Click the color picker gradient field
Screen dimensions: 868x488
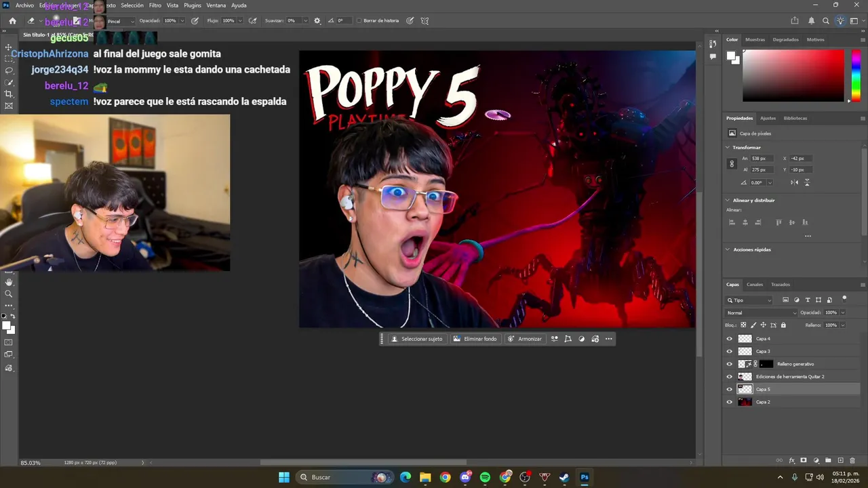click(793, 75)
